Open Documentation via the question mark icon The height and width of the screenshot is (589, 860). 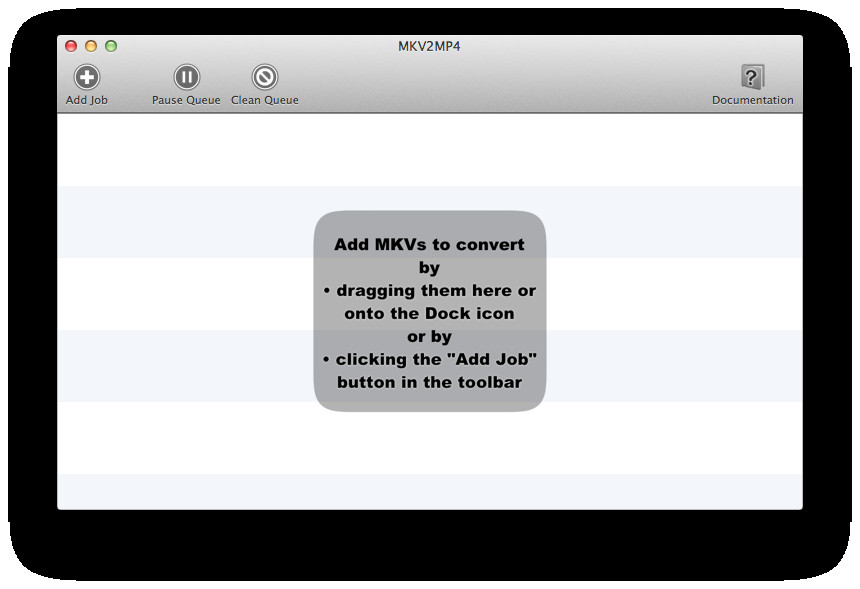click(752, 77)
